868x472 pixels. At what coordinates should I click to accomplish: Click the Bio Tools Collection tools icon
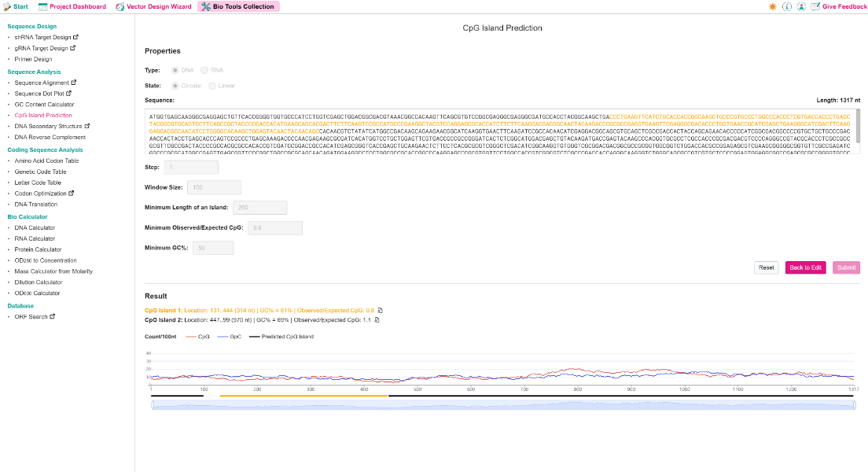tap(206, 6)
